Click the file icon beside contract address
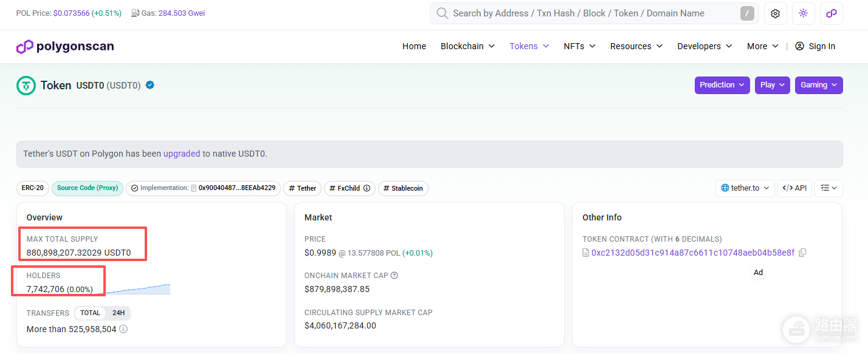868x354 pixels. coord(586,253)
